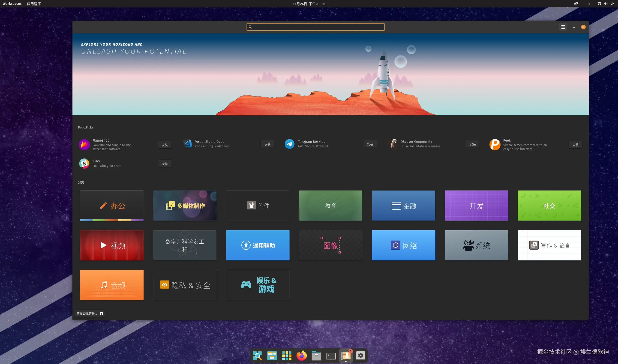Open the hamburger menu in header
This screenshot has width=618, height=364.
coord(563,27)
